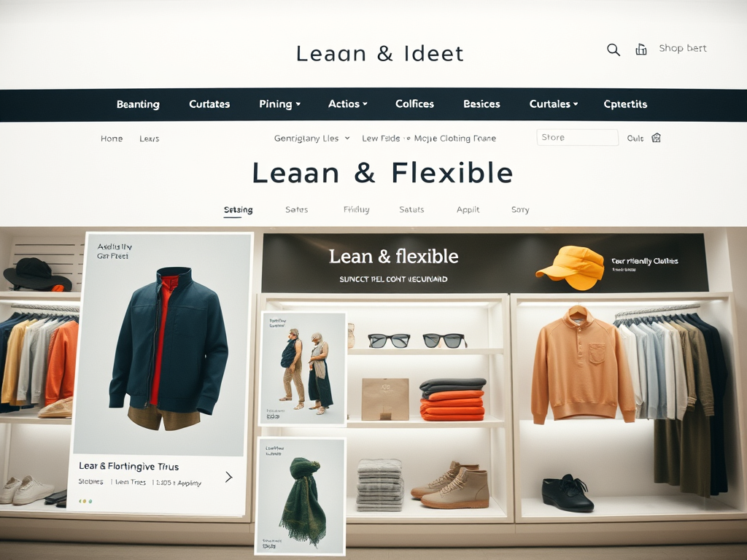747x560 pixels.
Task: Switch to the Setsing tab
Action: click(239, 210)
